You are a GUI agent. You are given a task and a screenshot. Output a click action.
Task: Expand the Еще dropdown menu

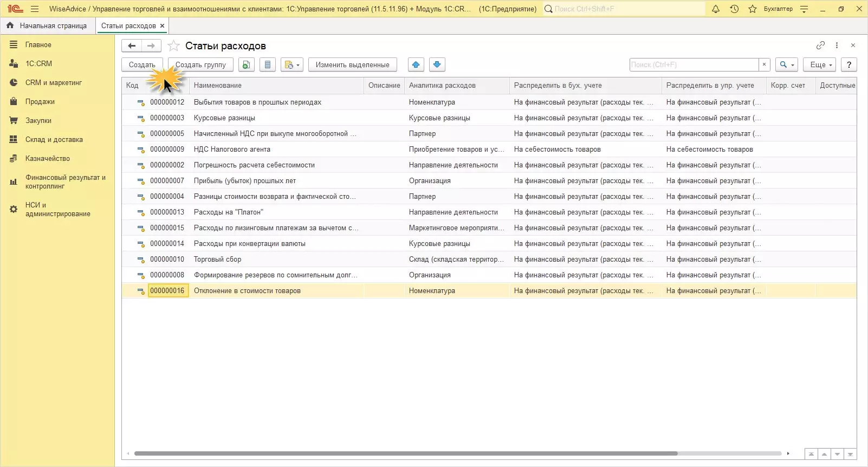pyautogui.click(x=819, y=65)
